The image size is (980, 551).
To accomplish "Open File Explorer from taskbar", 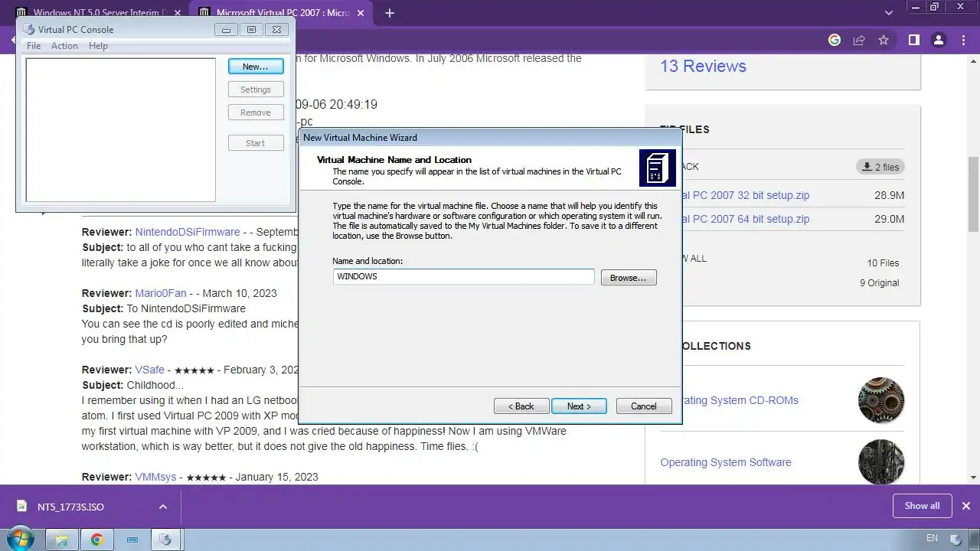I will [x=62, y=540].
